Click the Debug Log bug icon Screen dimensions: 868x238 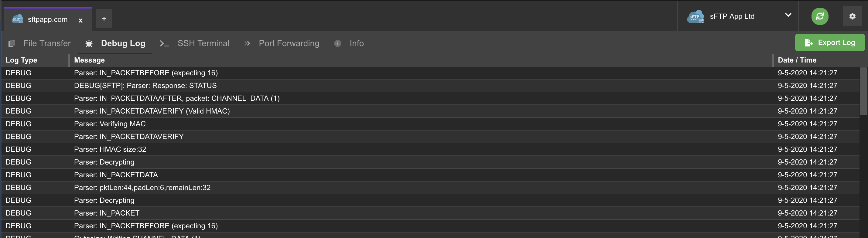(x=89, y=43)
